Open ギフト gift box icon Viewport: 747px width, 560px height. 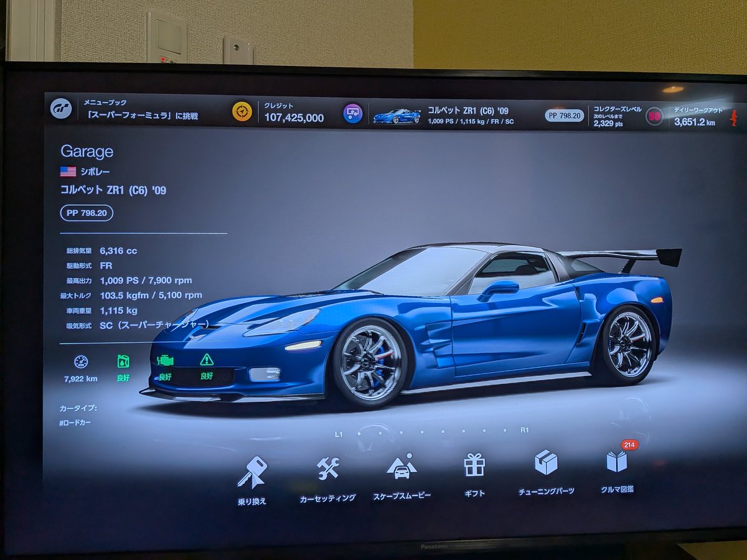474,465
